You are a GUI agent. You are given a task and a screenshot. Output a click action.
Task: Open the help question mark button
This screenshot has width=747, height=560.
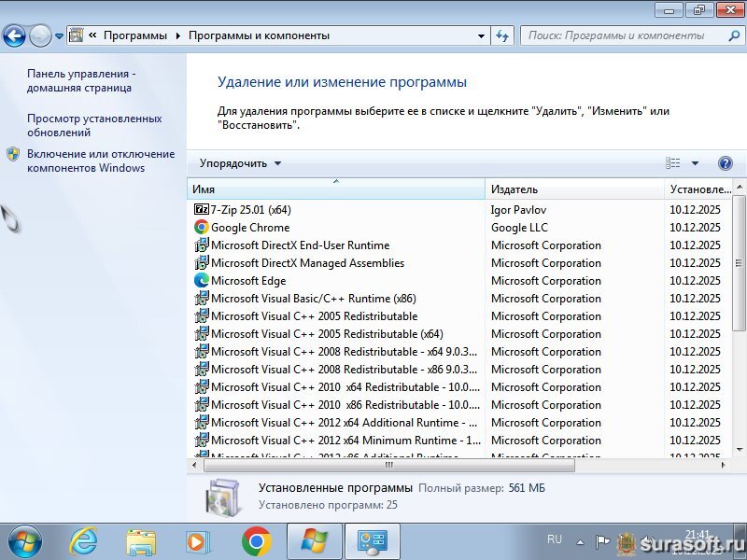point(726,163)
